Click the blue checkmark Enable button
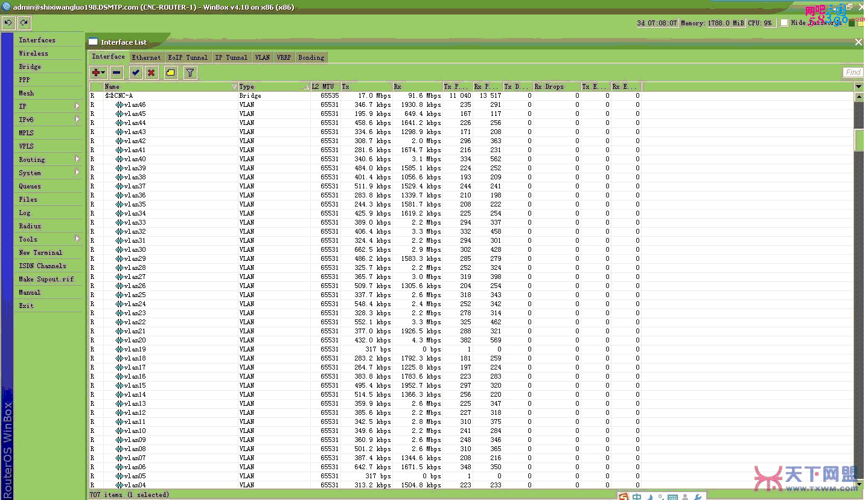Image resolution: width=868 pixels, height=500 pixels. (136, 72)
